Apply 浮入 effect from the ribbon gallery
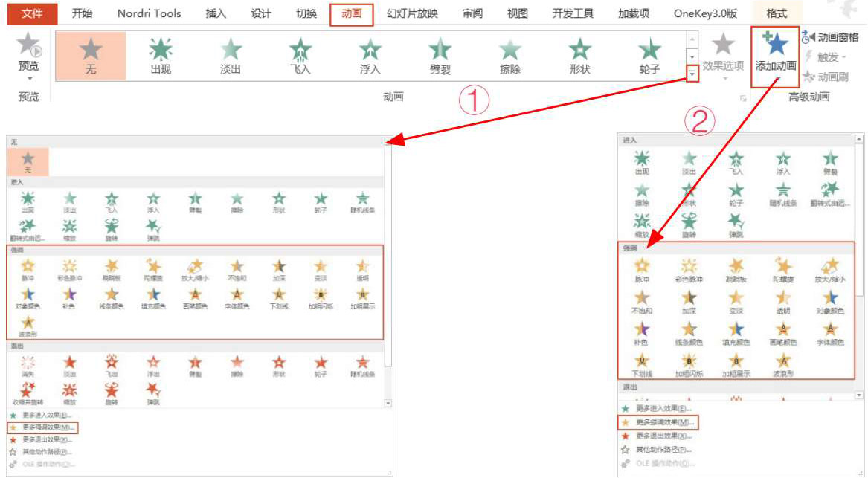Screen dimensions: 868x478 370,56
